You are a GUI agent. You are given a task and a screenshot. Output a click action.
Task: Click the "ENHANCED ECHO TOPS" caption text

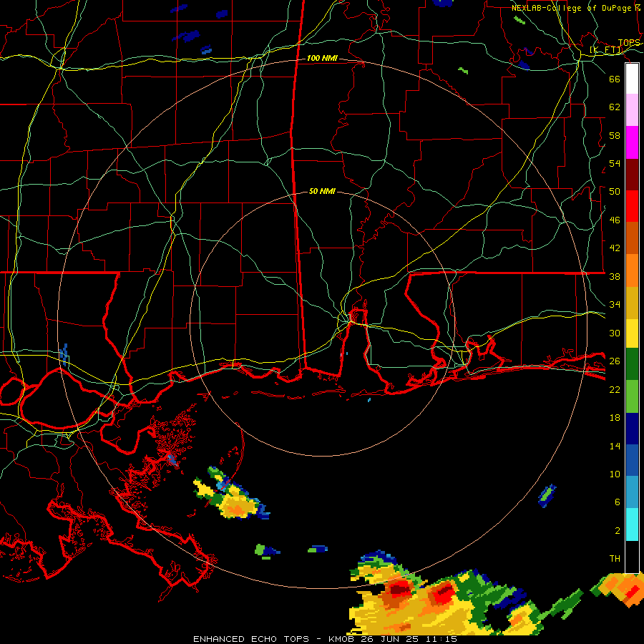coord(251,639)
